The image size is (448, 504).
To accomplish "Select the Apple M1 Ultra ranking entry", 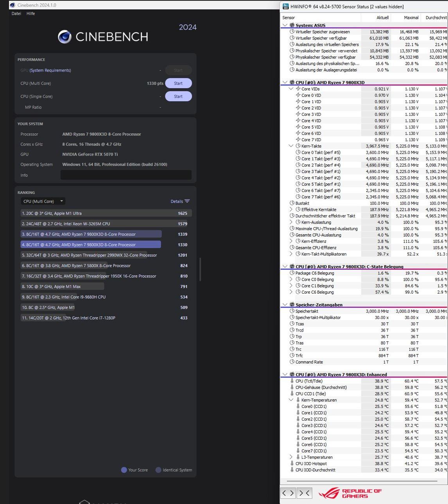I will [106, 213].
